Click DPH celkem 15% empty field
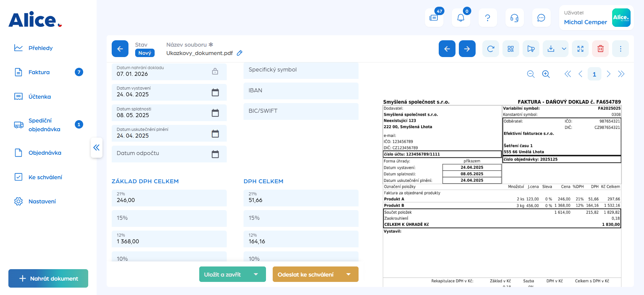 [301, 218]
